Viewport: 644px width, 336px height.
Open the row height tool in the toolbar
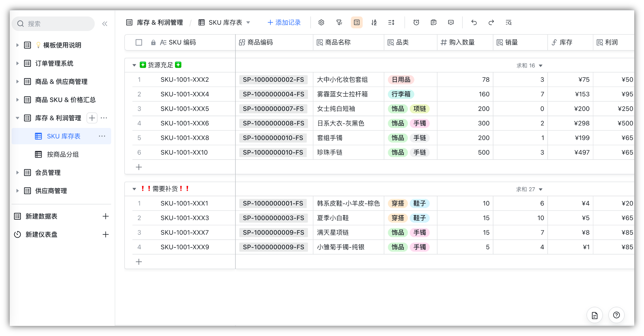tap(391, 22)
